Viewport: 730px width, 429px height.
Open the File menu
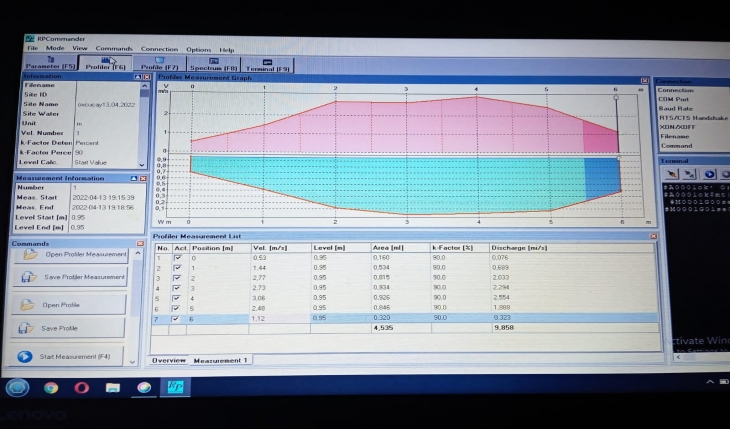click(x=33, y=48)
